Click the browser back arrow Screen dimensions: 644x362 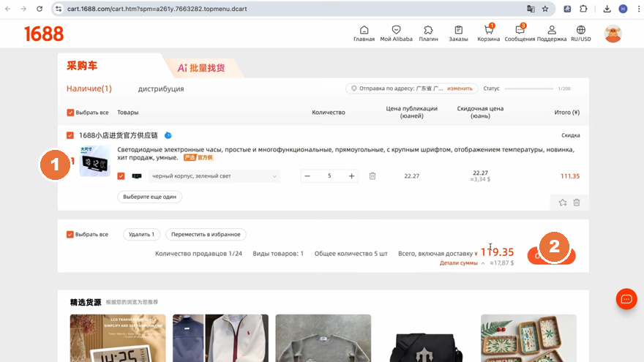[8, 9]
